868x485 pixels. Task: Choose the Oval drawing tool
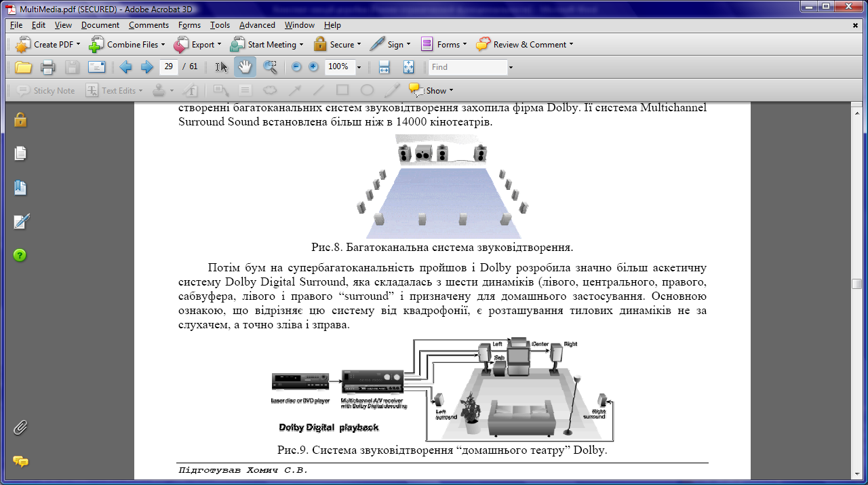(367, 90)
